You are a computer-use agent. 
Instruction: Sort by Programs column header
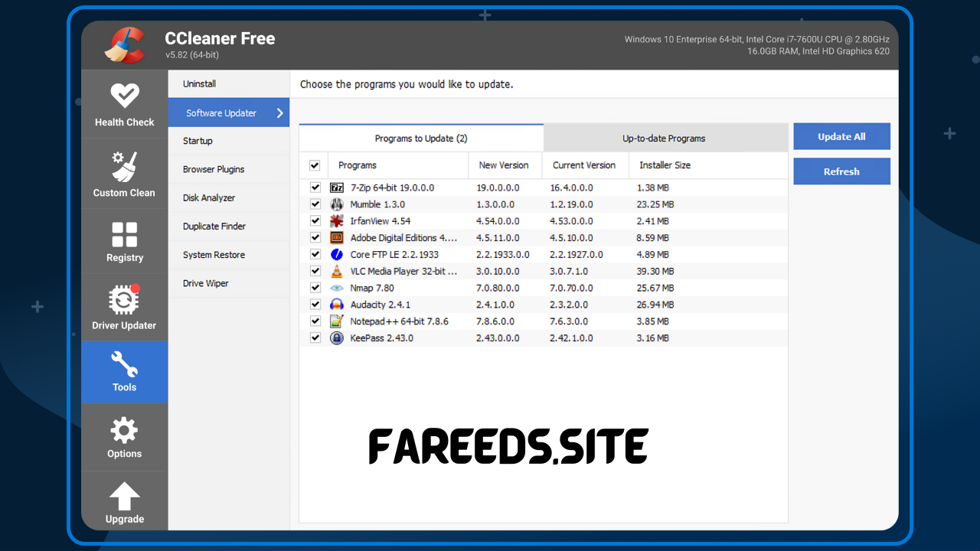coord(398,165)
